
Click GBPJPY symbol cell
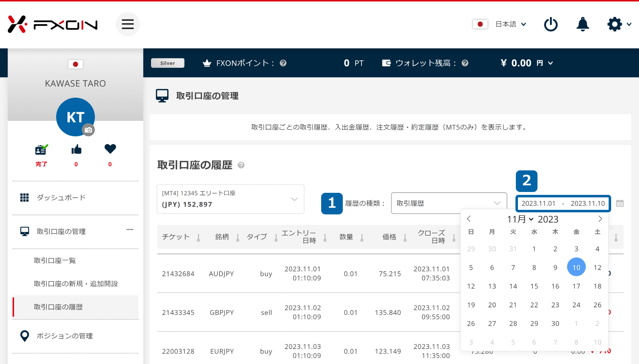(222, 312)
